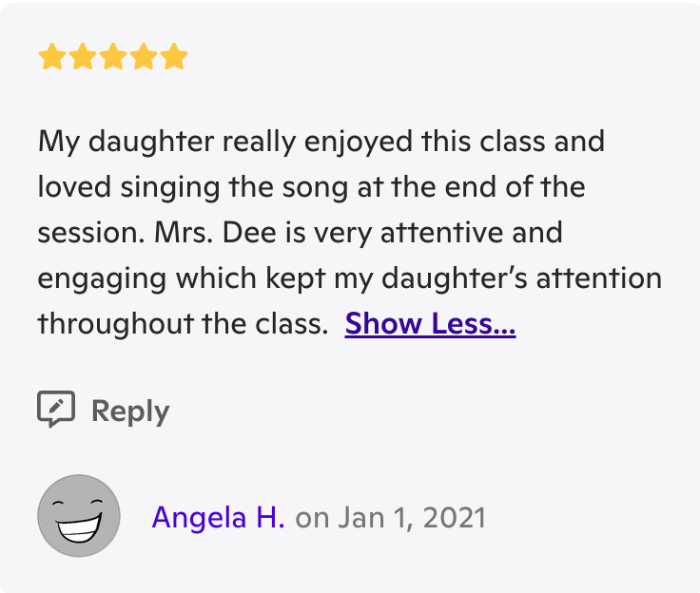This screenshot has height=593, width=700.
Task: Click the line starting "engaging which kept"
Action: 349,278
